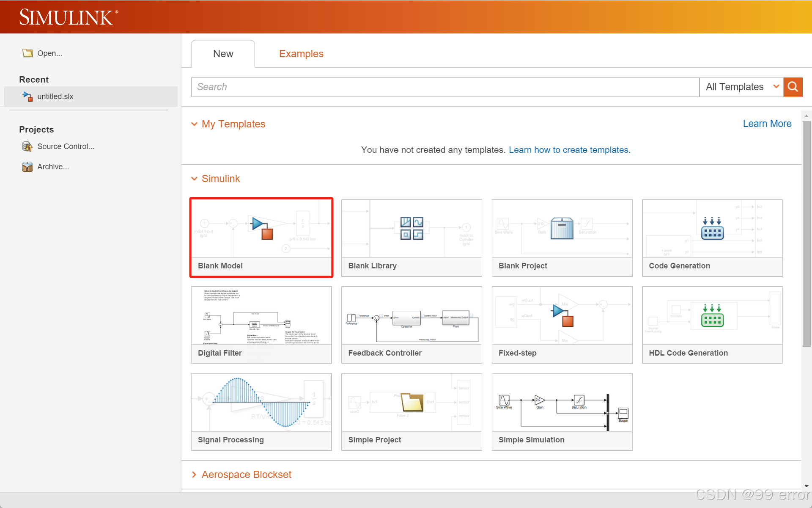Click the untitled.slx model file icon
Screen dimensions: 812x508
27,97
